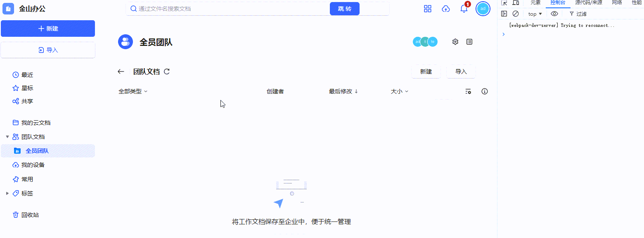The width and height of the screenshot is (644, 238).
Task: Select 全员团队 in sidebar
Action: pos(48,151)
